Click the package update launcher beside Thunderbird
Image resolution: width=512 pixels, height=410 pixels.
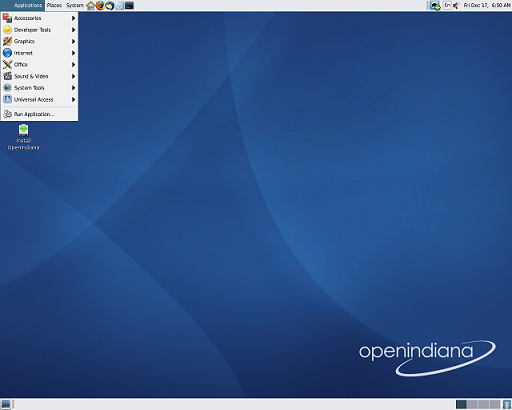pos(119,5)
